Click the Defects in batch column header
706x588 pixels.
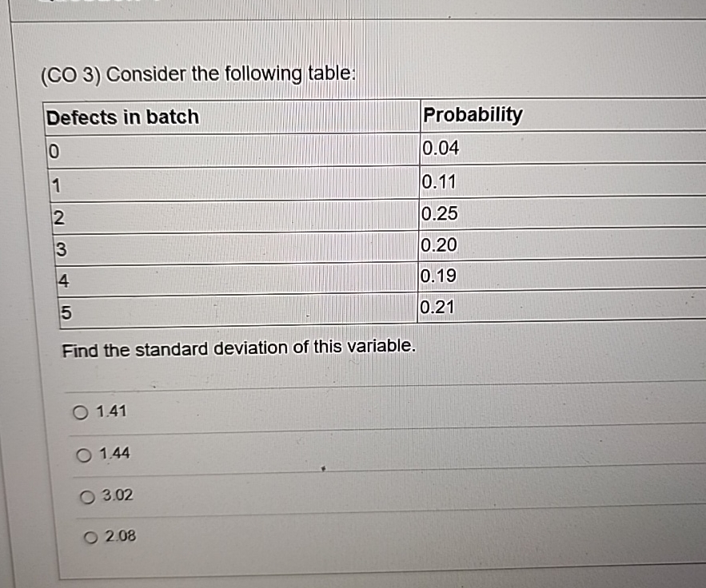coord(122,117)
